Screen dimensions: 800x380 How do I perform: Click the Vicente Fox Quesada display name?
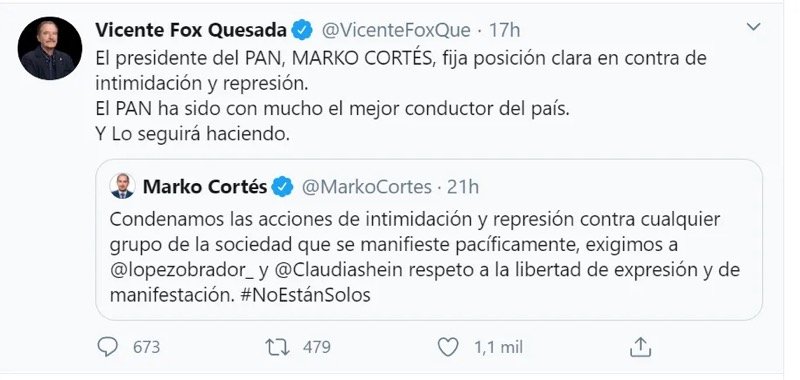pos(191,31)
